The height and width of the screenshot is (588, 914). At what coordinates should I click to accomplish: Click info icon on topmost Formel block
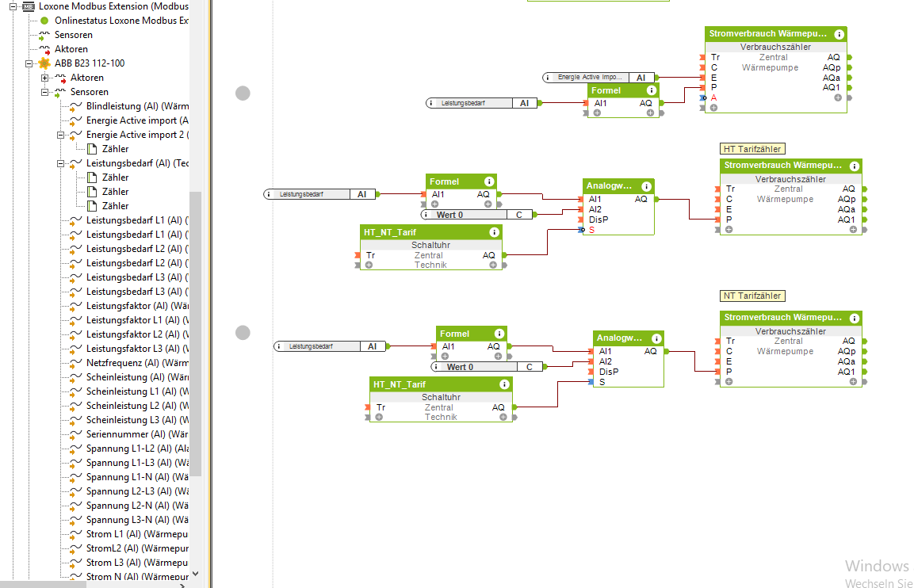tap(652, 90)
